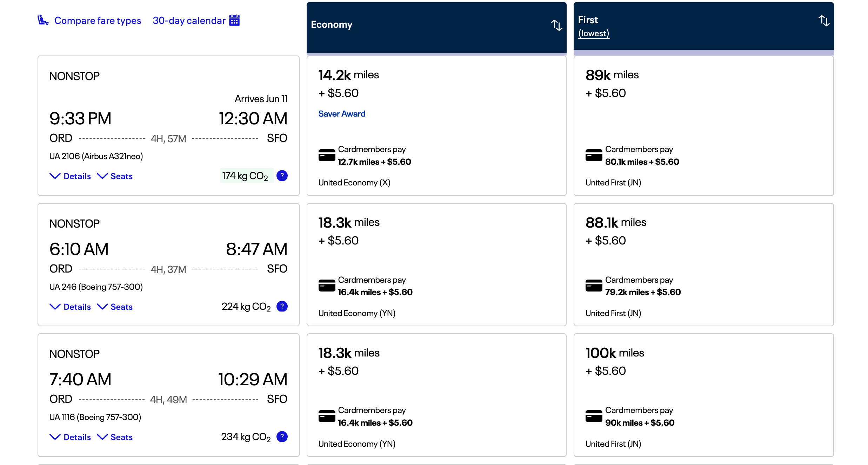Click the CO2 help icon for the 9:33 PM flight
Screen dimensions: 868x465
282,175
